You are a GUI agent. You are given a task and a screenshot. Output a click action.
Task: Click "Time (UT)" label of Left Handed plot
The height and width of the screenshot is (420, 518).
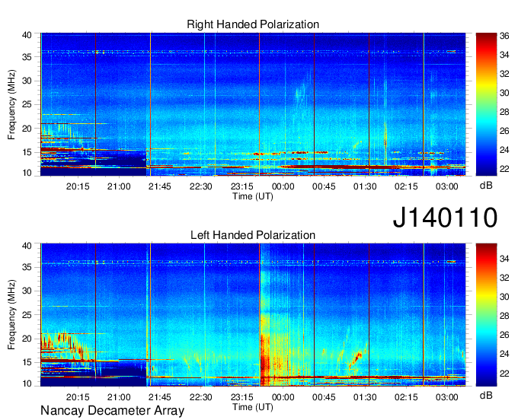tap(253, 407)
